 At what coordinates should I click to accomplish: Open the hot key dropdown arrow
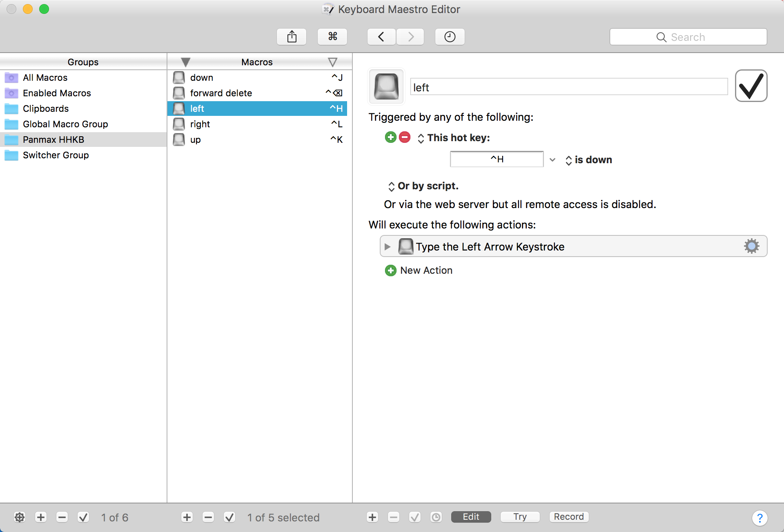552,160
